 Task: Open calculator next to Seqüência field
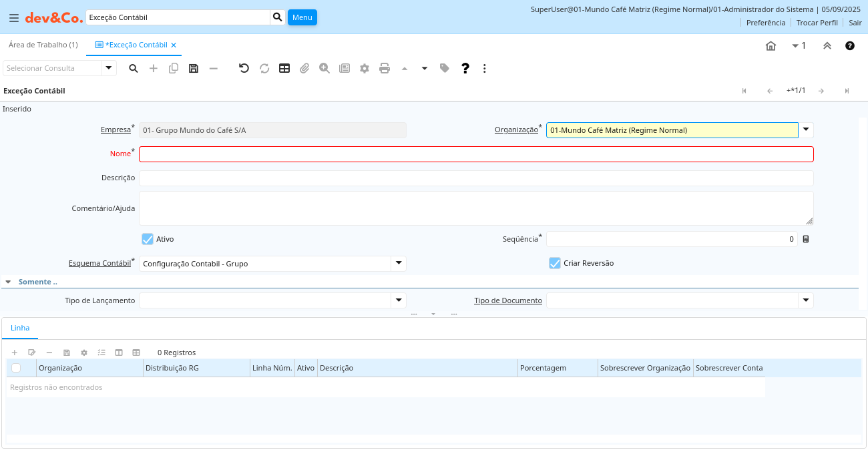[806, 239]
